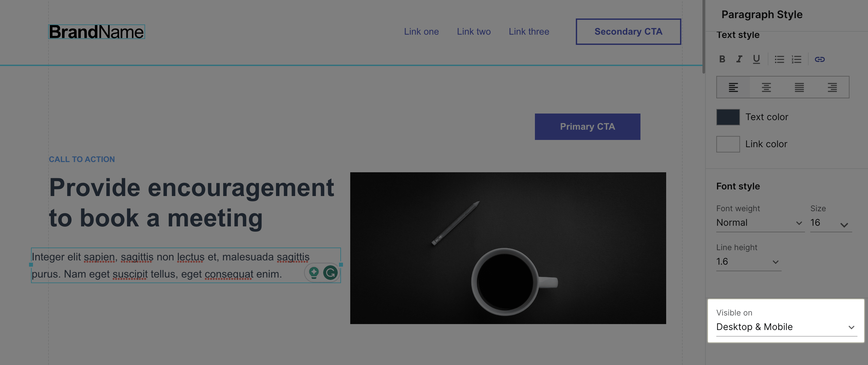Open the Font weight dropdown
Image resolution: width=868 pixels, height=365 pixels.
click(x=760, y=223)
